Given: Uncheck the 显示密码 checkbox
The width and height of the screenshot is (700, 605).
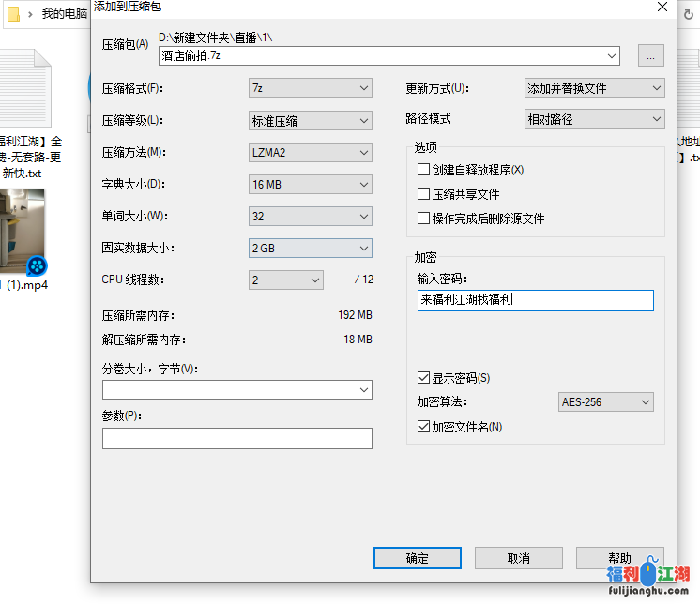Looking at the screenshot, I should tap(424, 378).
